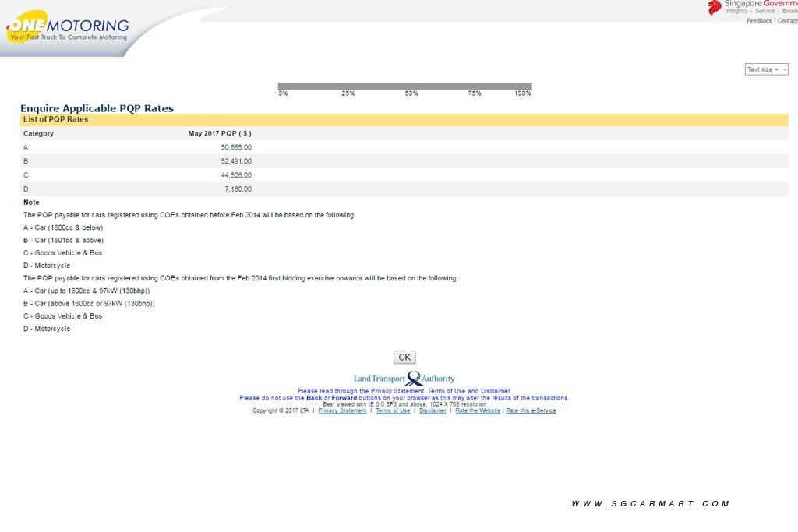Image resolution: width=798 pixels, height=532 pixels.
Task: Click the Category column header
Action: pos(38,133)
